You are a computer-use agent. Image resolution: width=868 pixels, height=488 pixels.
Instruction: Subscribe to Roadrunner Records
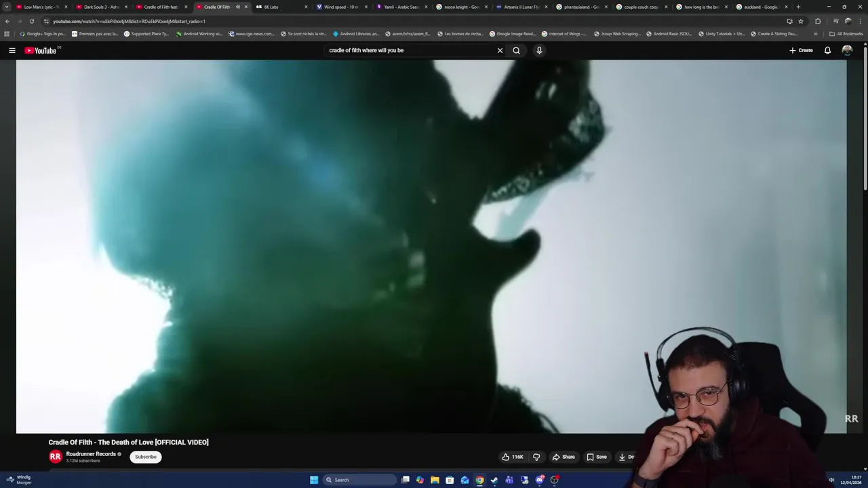(146, 457)
